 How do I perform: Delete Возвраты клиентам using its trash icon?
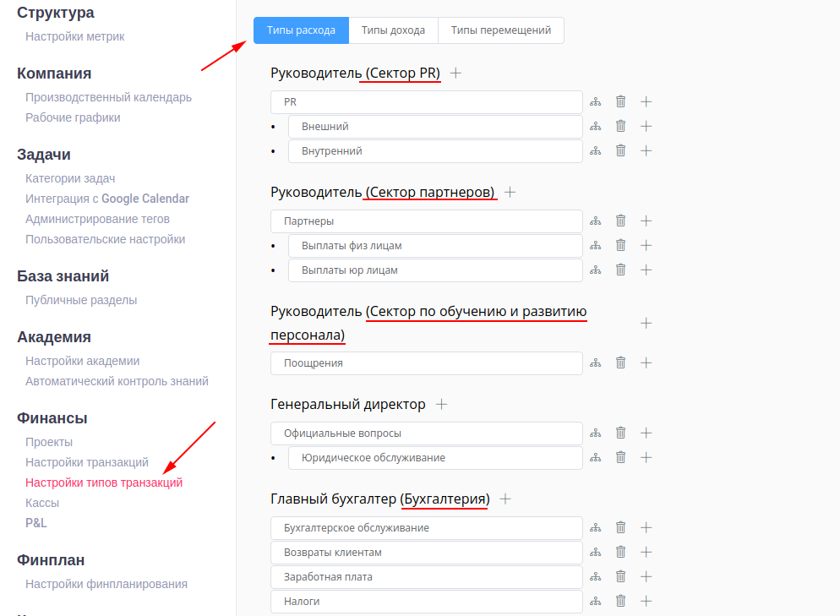(620, 552)
